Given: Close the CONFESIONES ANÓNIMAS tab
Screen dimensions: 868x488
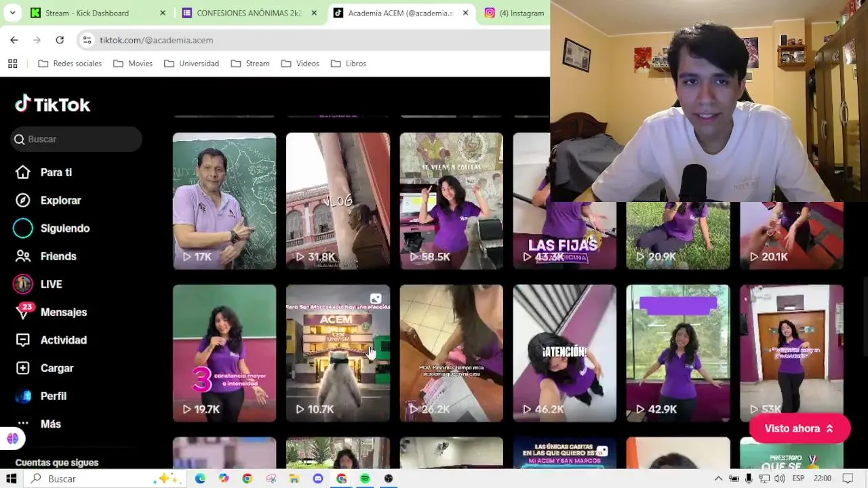Looking at the screenshot, I should click(x=314, y=13).
